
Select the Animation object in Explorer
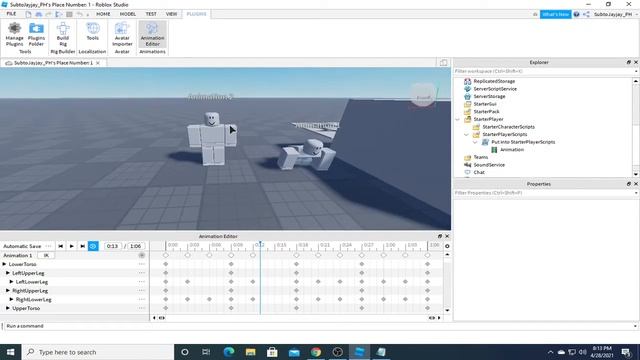click(x=511, y=150)
